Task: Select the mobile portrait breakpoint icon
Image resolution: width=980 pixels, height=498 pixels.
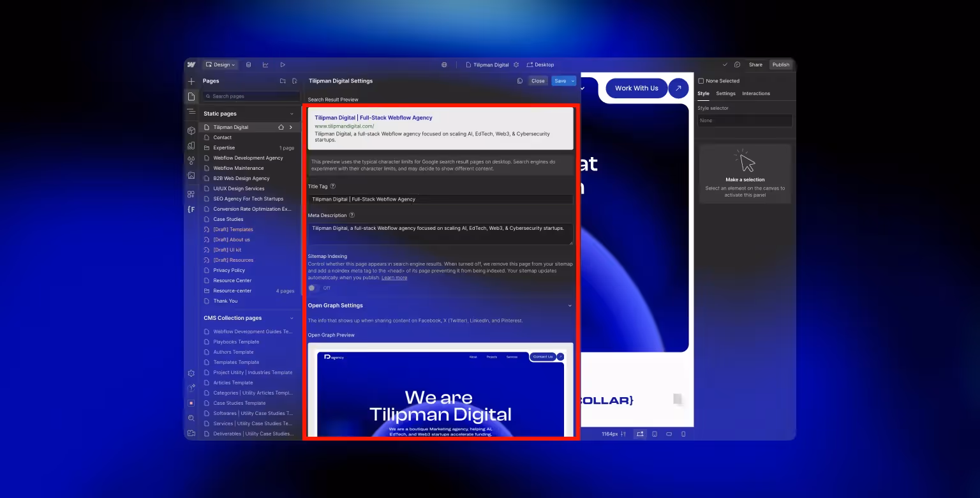Action: tap(683, 434)
